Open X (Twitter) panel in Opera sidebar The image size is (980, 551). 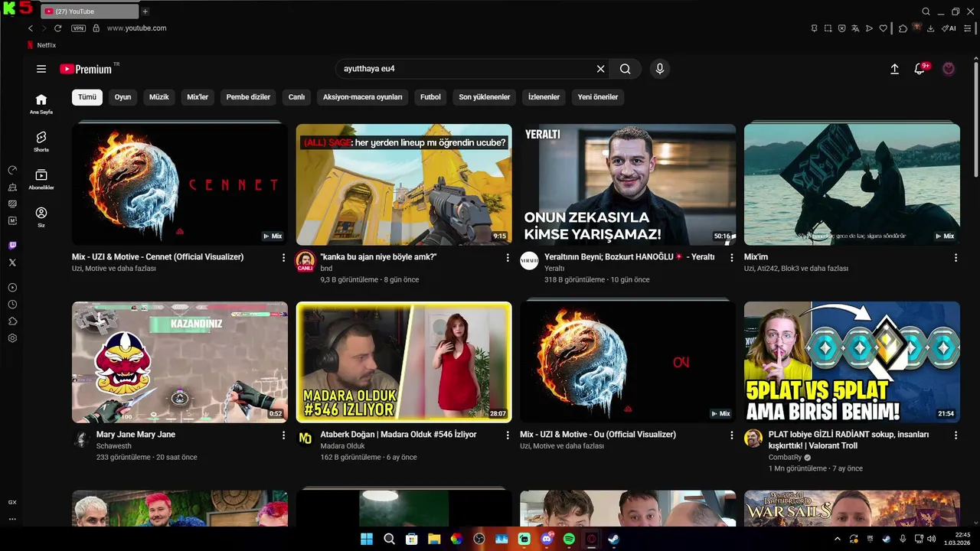click(x=12, y=262)
